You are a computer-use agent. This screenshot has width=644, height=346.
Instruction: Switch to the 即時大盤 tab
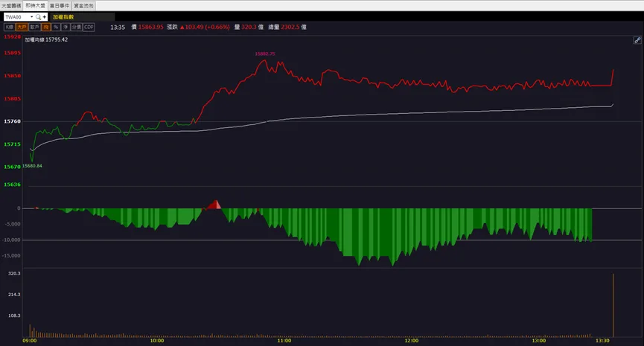click(x=35, y=6)
